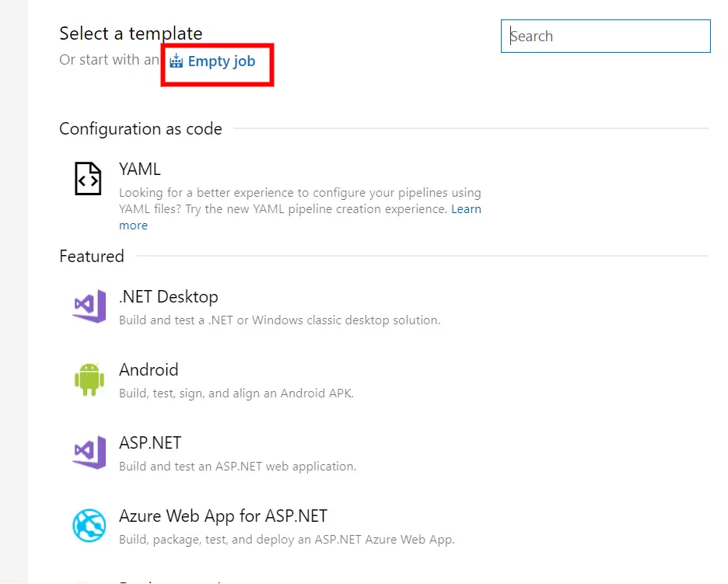Select the YAML configuration option
Screen dimensions: 728x584
coord(140,169)
